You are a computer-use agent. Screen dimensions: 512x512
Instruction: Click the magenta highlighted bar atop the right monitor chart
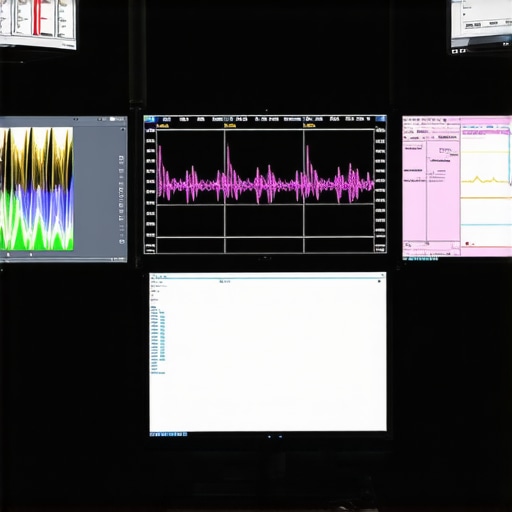coord(485,132)
